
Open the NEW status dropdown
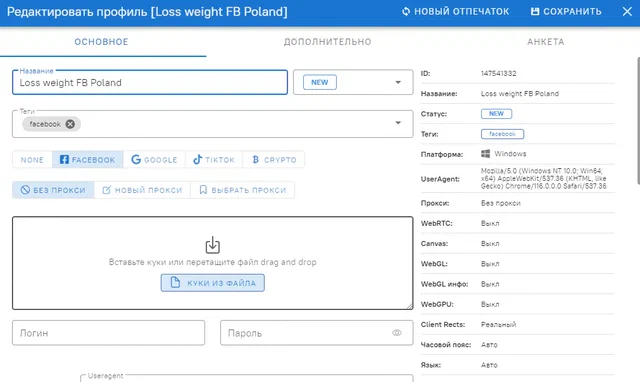(353, 82)
